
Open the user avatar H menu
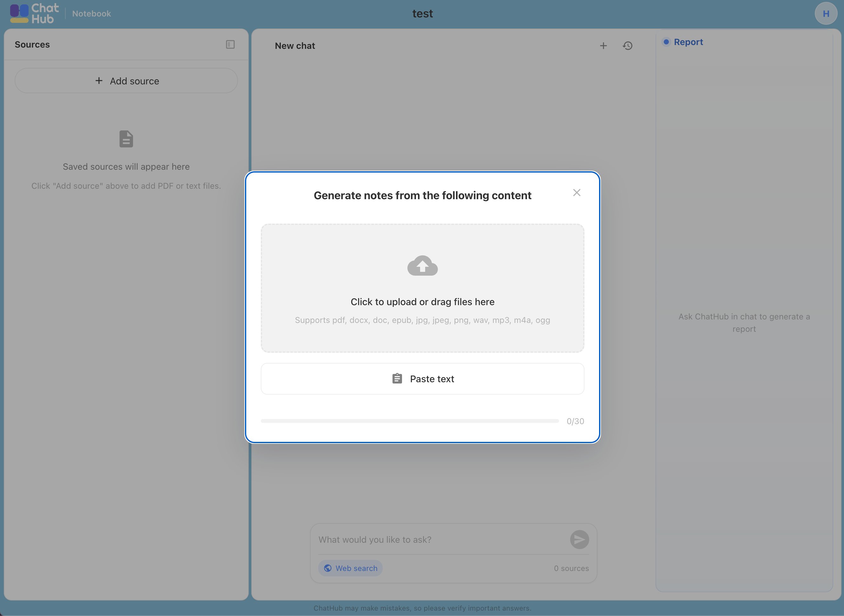tap(826, 13)
